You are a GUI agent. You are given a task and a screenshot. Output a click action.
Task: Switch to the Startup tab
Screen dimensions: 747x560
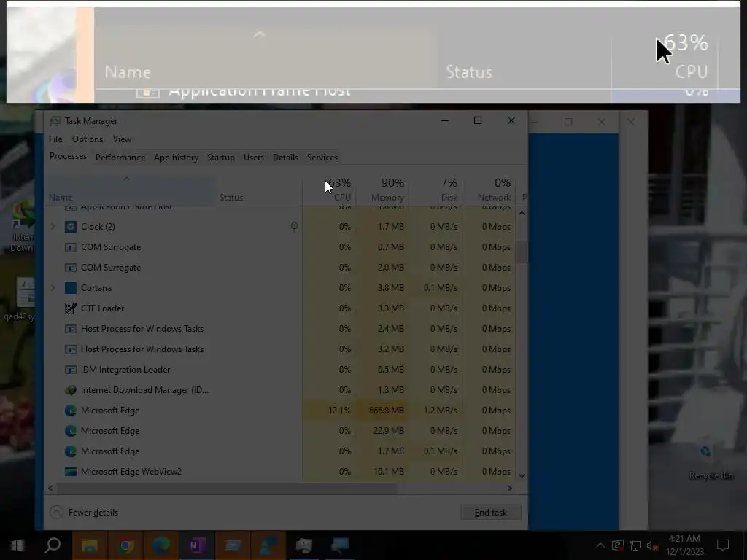pyautogui.click(x=220, y=157)
